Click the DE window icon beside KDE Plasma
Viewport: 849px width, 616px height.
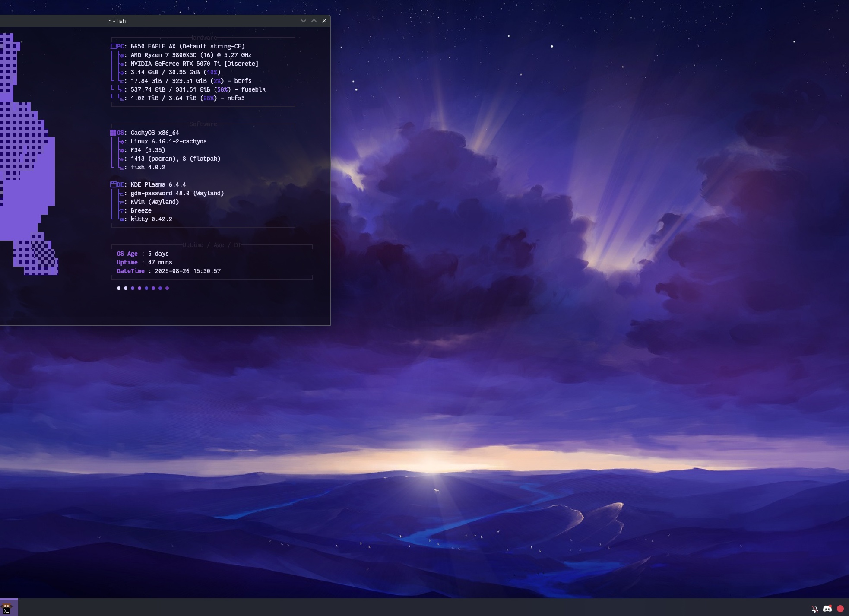click(x=114, y=184)
